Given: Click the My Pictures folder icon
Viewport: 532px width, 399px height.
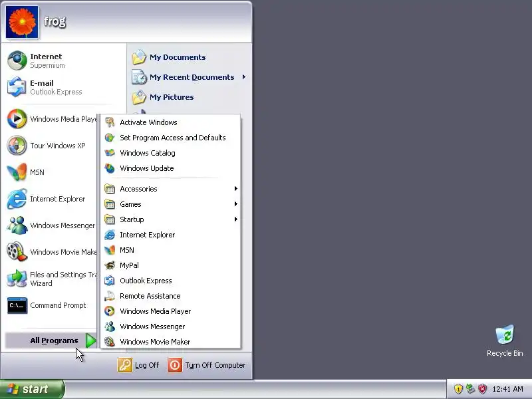Looking at the screenshot, I should (x=139, y=97).
